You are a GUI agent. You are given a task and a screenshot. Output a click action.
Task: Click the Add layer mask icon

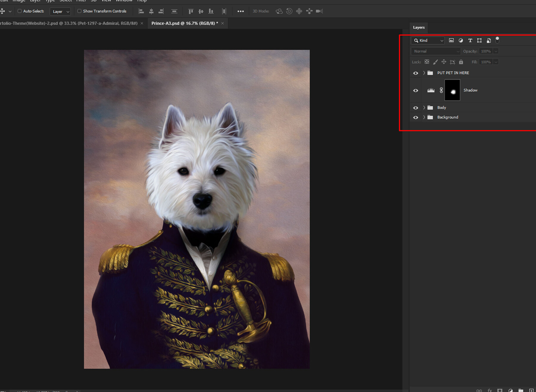[x=500, y=390]
